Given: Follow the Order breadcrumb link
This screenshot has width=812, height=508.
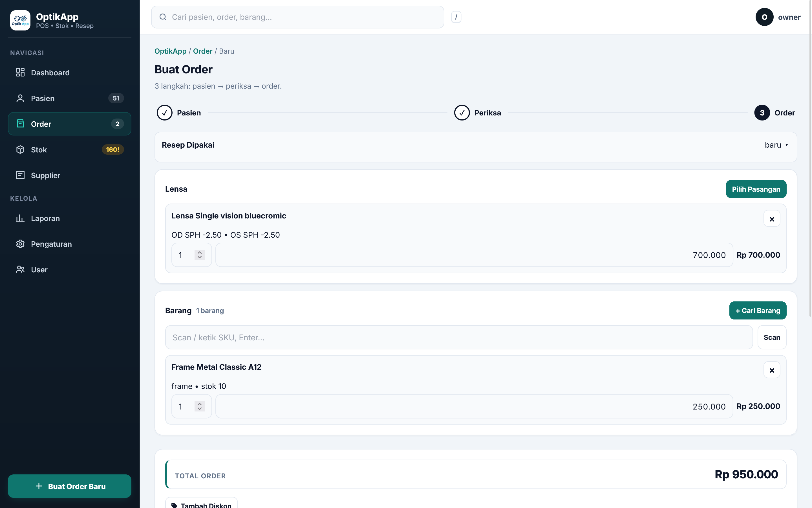Looking at the screenshot, I should point(203,51).
